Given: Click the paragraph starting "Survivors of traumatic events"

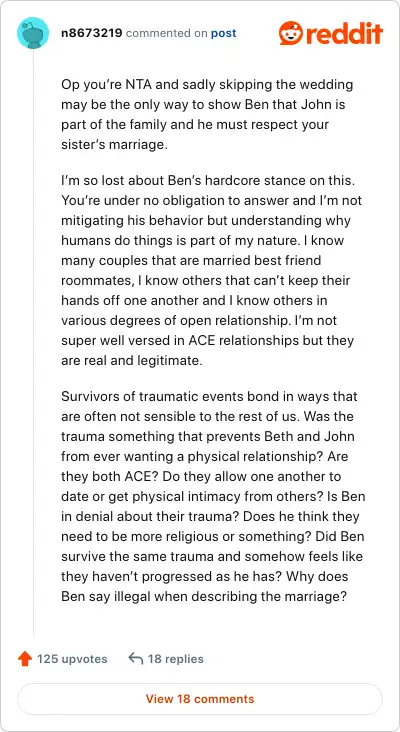Looking at the screenshot, I should click(213, 497).
